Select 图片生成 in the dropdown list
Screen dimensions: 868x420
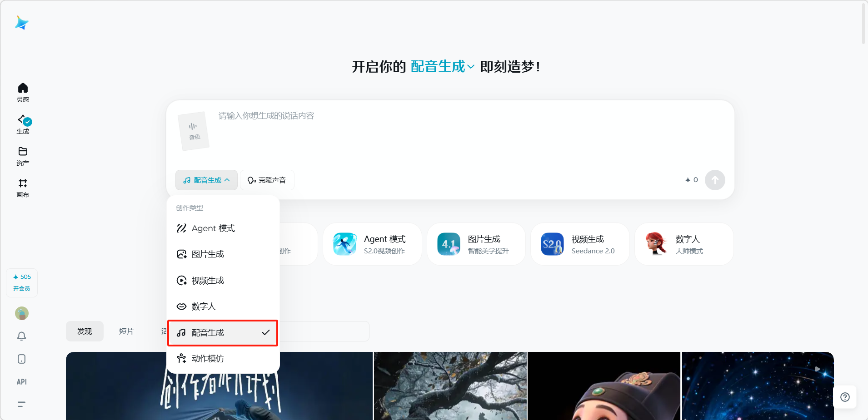tap(208, 254)
